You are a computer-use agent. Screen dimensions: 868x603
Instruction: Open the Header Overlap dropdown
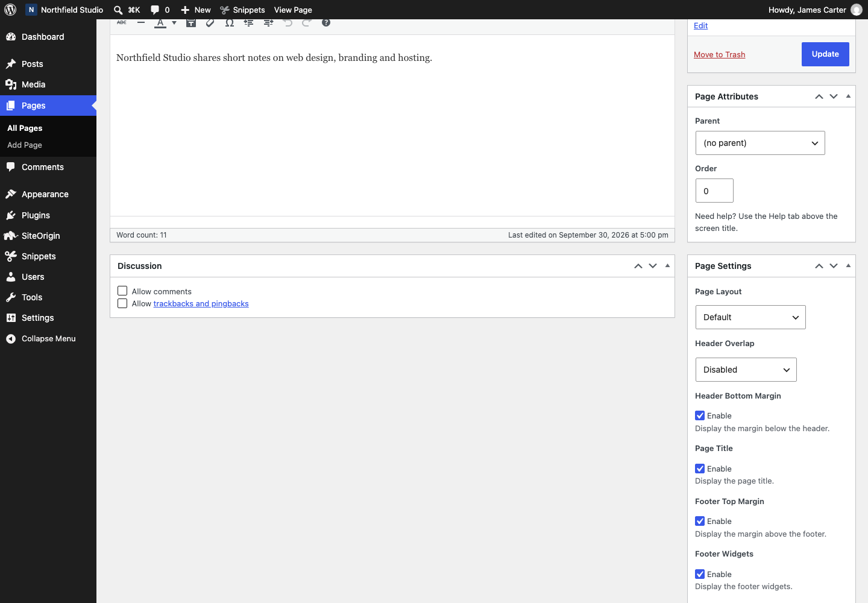[746, 370]
